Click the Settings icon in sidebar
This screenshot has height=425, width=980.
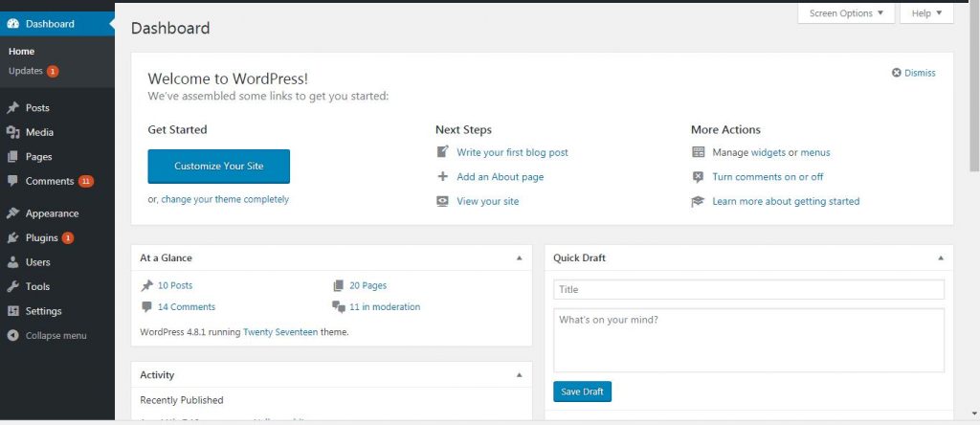(12, 311)
